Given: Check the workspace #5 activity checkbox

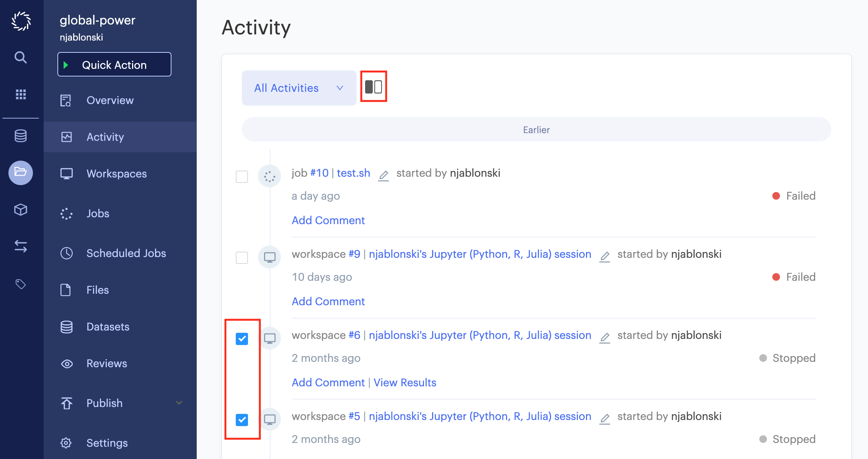Looking at the screenshot, I should (x=242, y=419).
